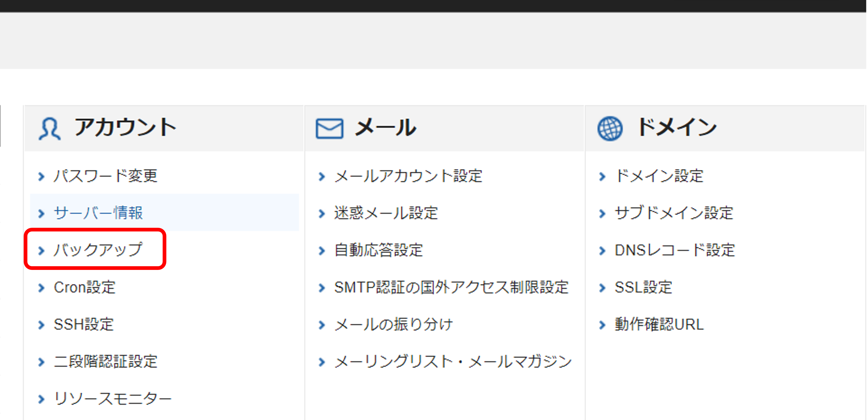Click the メール envelope icon
Image resolution: width=868 pixels, height=420 pixels.
point(329,129)
